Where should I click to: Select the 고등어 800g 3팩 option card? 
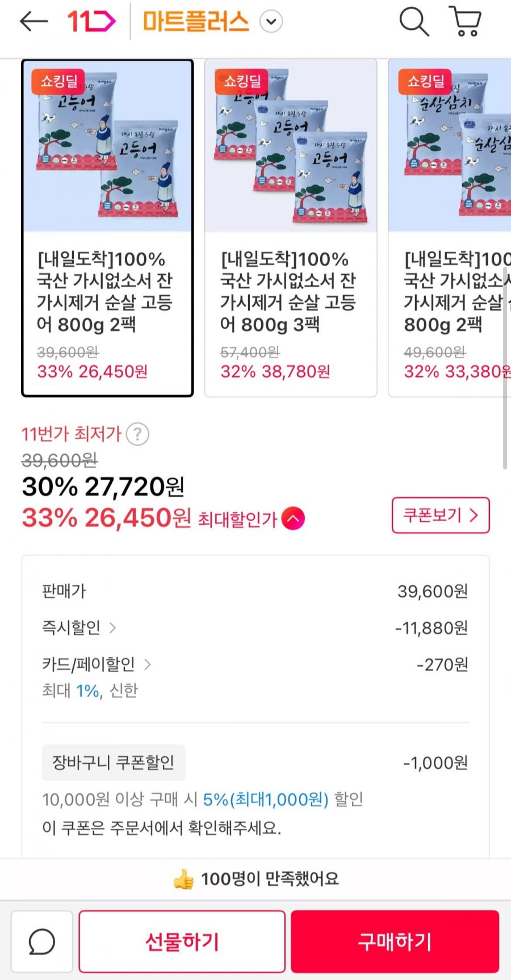coord(291,228)
